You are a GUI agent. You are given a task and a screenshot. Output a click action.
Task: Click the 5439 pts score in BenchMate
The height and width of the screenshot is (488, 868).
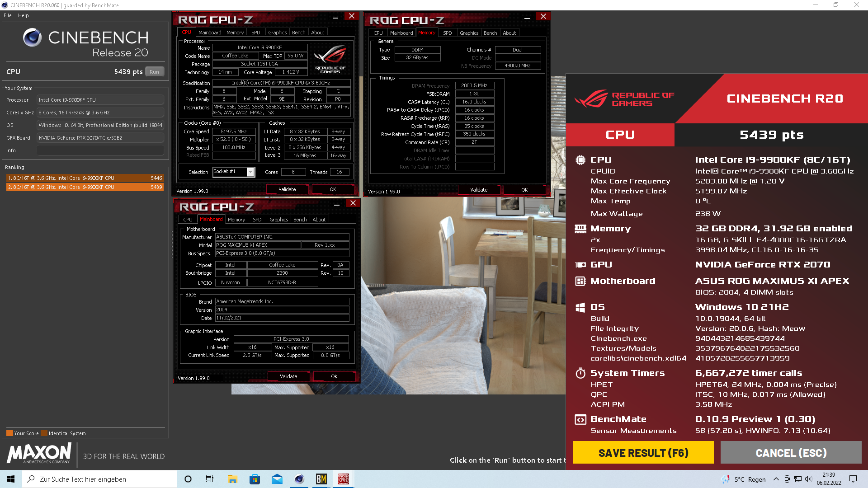pos(772,135)
